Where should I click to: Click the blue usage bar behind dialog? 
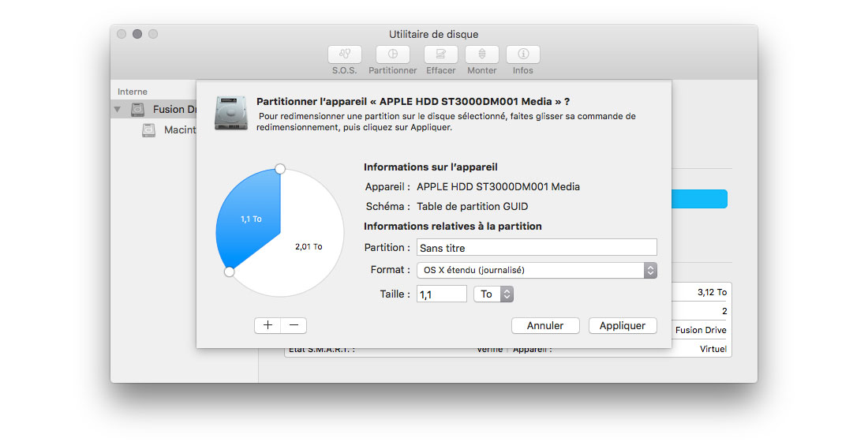pos(699,199)
